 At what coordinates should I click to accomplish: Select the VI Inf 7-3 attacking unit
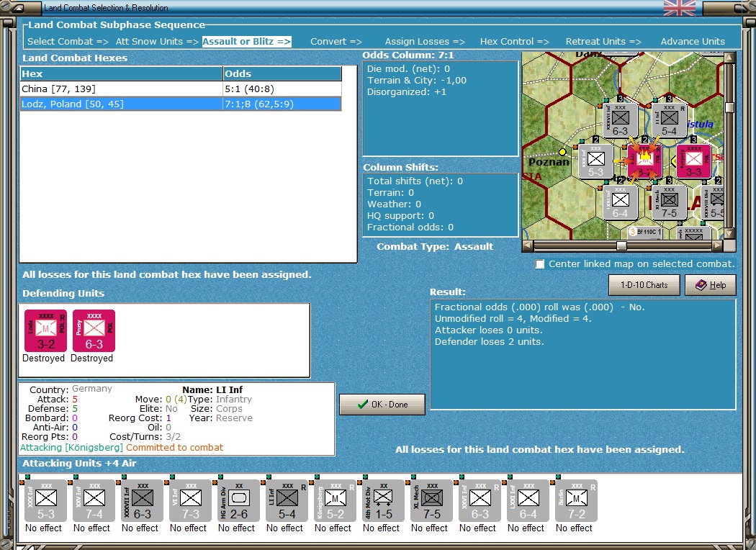click(x=191, y=500)
